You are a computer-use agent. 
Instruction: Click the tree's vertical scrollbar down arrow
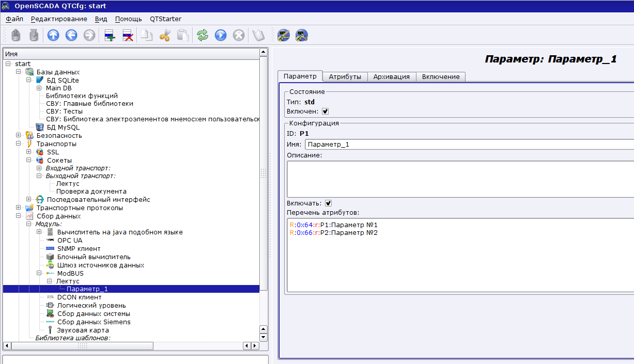[x=263, y=337]
